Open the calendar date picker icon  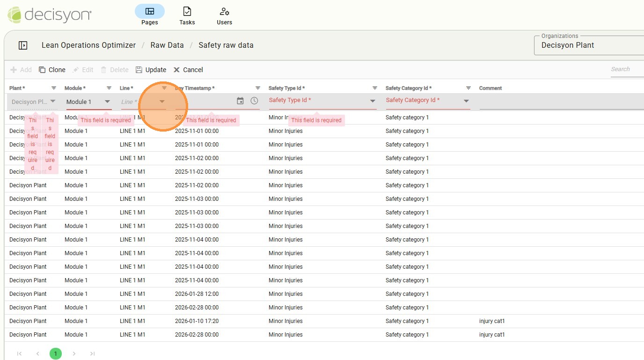coord(240,101)
